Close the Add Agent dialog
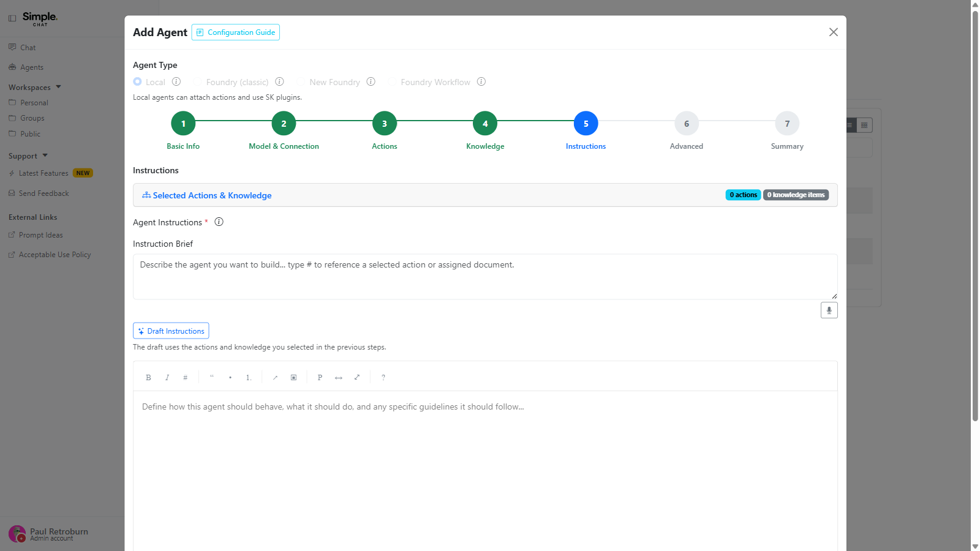This screenshot has height=551, width=980. pos(833,32)
